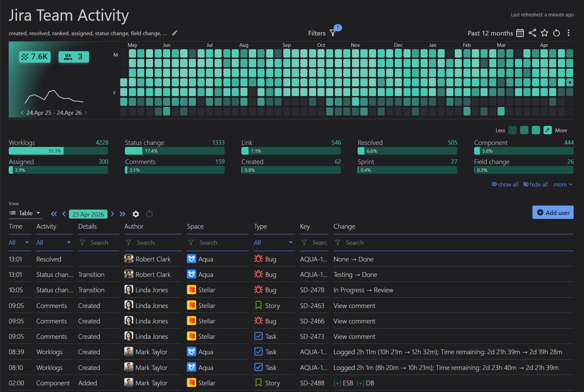
Task: Click the show all eye toggle
Action: [x=505, y=184]
